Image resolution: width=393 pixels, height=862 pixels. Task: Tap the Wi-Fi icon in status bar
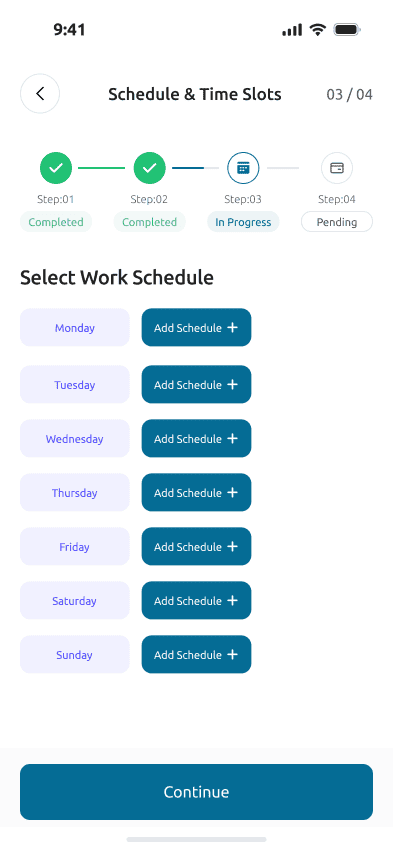coord(317,30)
